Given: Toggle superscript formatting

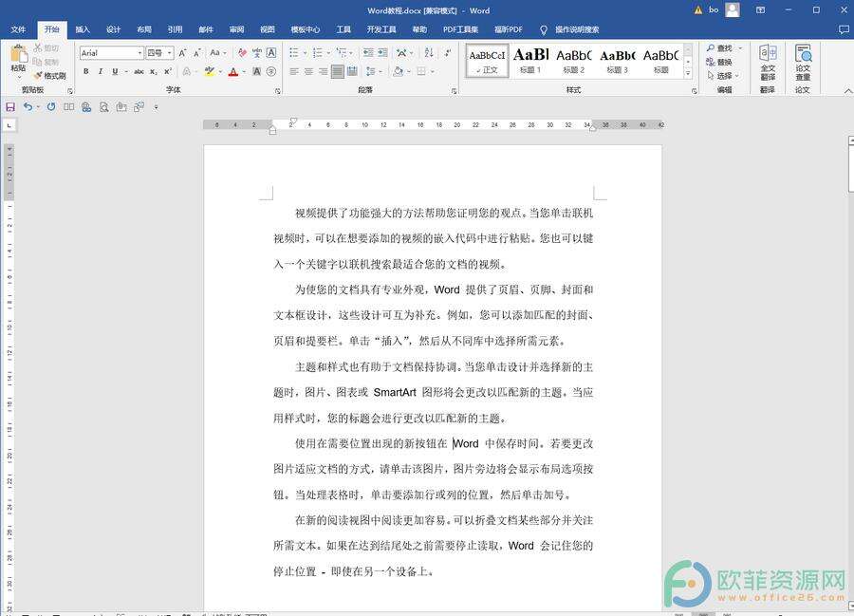Looking at the screenshot, I should coord(168,71).
